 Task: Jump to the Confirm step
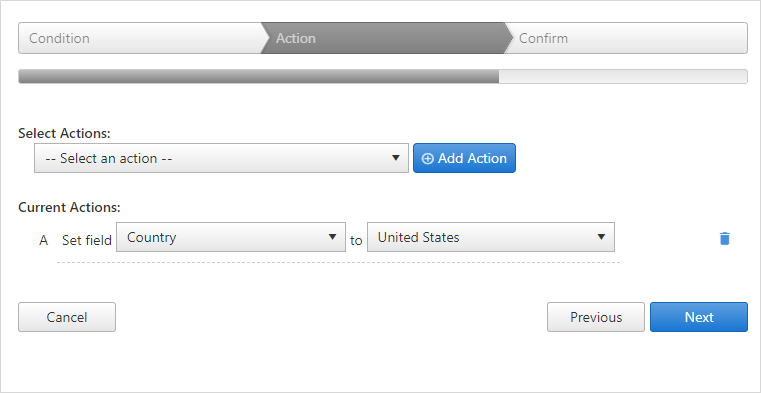click(x=626, y=38)
